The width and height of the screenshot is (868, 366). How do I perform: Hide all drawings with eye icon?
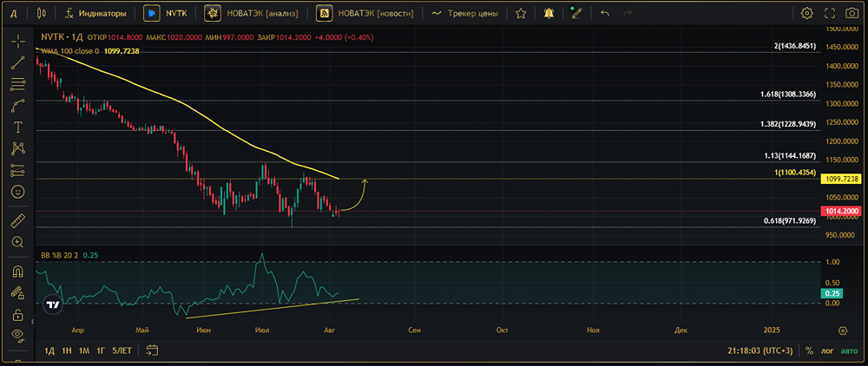tap(18, 334)
